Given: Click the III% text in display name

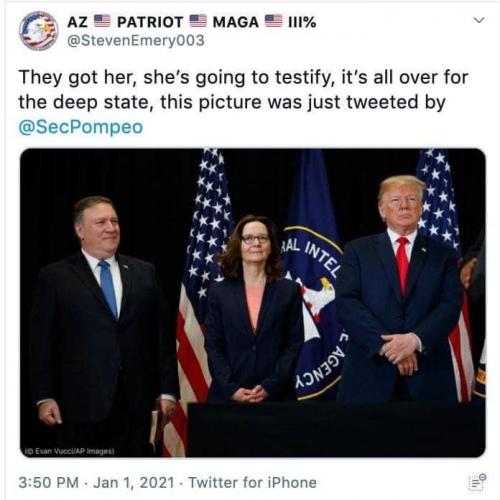Looking at the screenshot, I should coord(302,22).
